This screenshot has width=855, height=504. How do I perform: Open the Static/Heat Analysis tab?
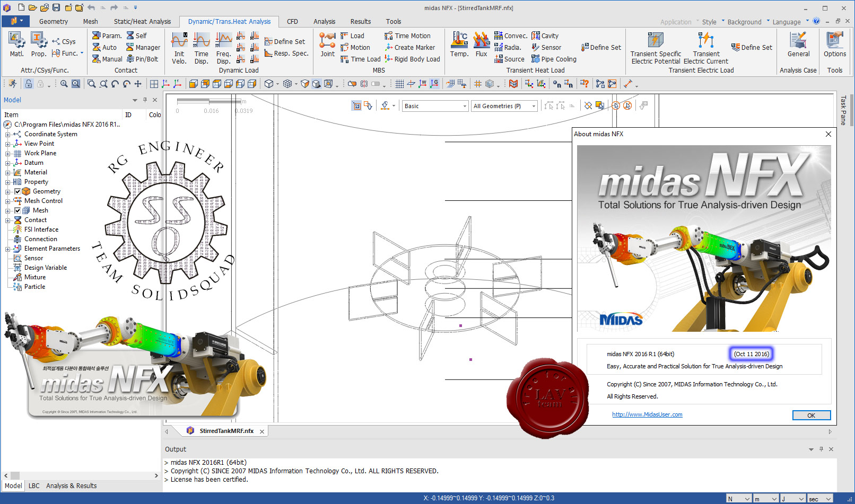point(142,21)
